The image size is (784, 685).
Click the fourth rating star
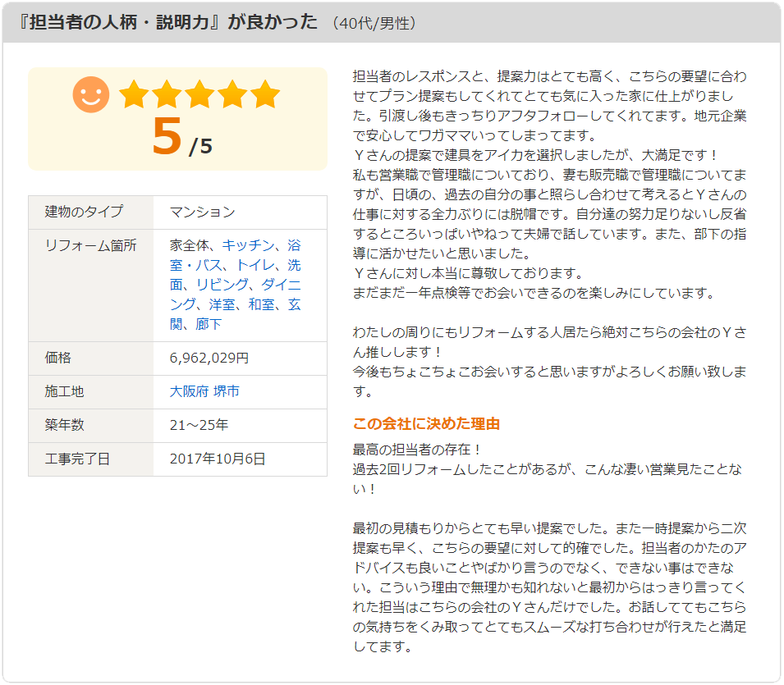pos(232,94)
